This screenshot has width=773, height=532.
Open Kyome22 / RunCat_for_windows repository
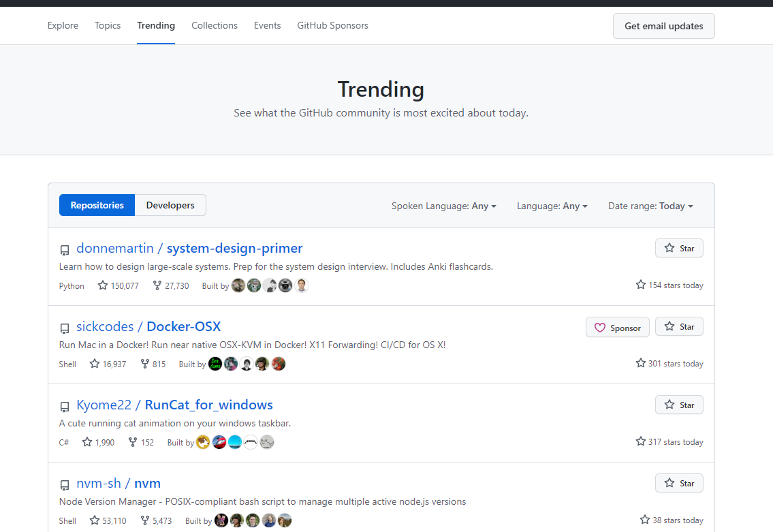tap(174, 405)
